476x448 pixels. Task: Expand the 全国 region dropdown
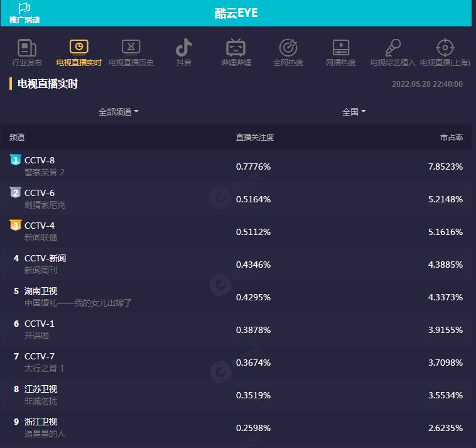point(354,112)
